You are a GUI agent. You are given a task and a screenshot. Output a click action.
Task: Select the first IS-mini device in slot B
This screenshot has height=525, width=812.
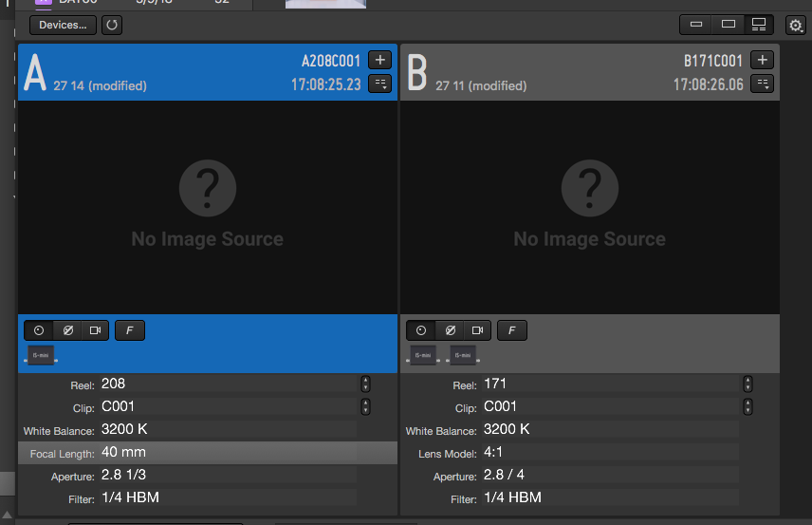tap(423, 355)
